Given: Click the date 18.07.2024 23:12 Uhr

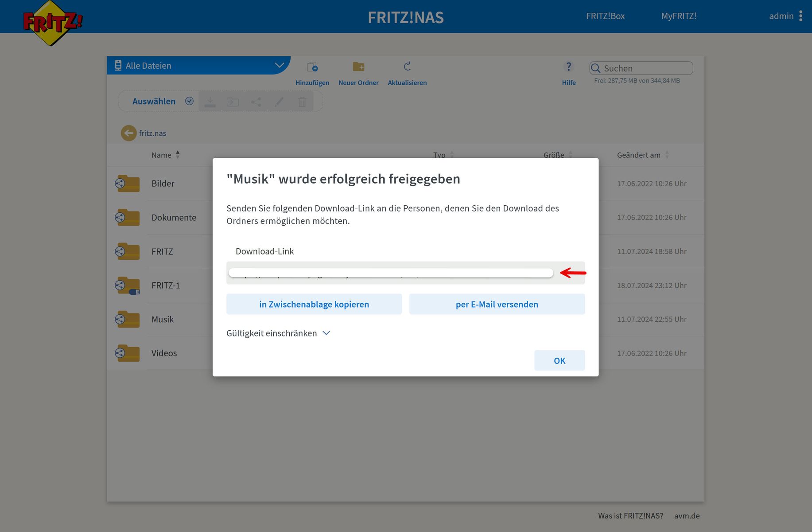Looking at the screenshot, I should [x=652, y=286].
